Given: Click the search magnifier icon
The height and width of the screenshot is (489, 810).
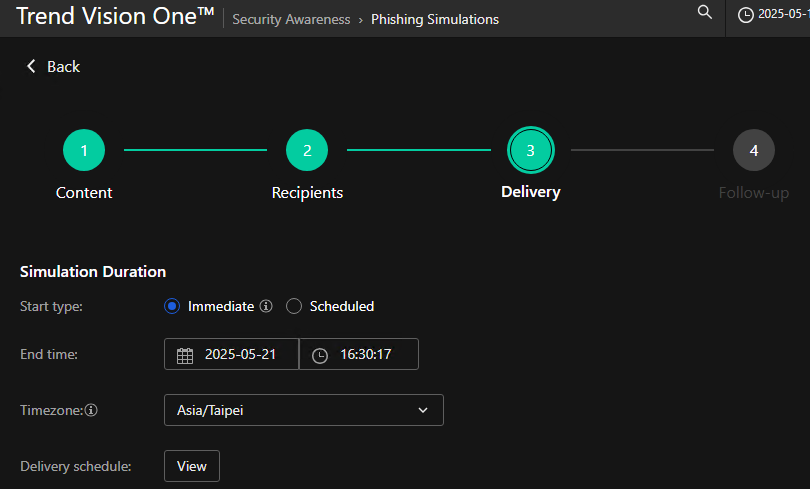Looking at the screenshot, I should click(x=705, y=12).
